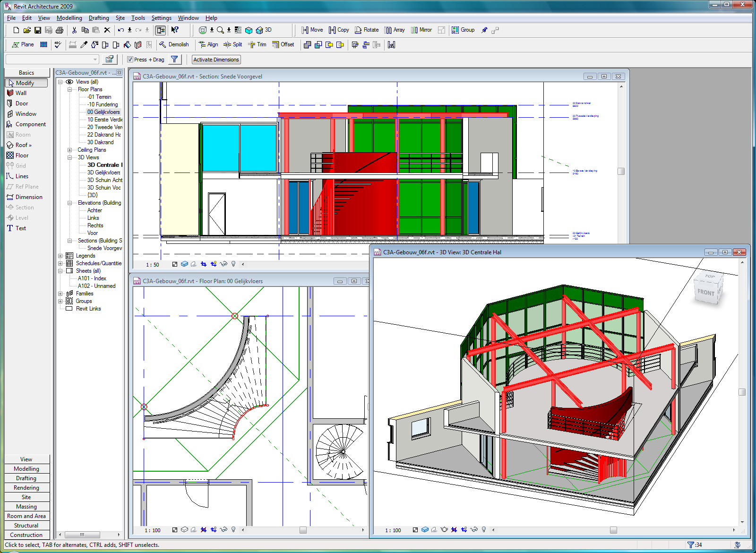
Task: Click Section view vertical scrollbar thumb
Action: [x=621, y=171]
